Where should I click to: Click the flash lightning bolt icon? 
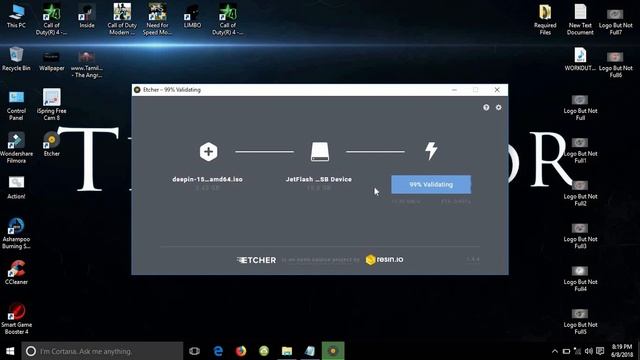[431, 151]
